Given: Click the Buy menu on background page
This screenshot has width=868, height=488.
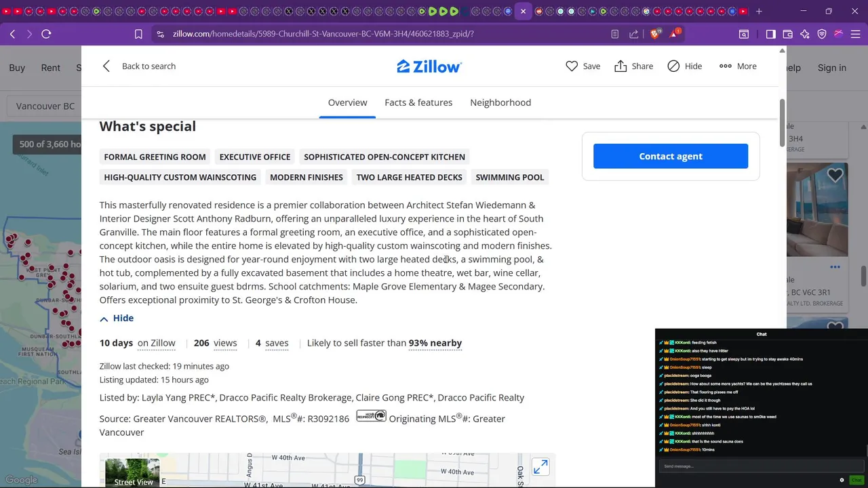Looking at the screenshot, I should pyautogui.click(x=17, y=67).
